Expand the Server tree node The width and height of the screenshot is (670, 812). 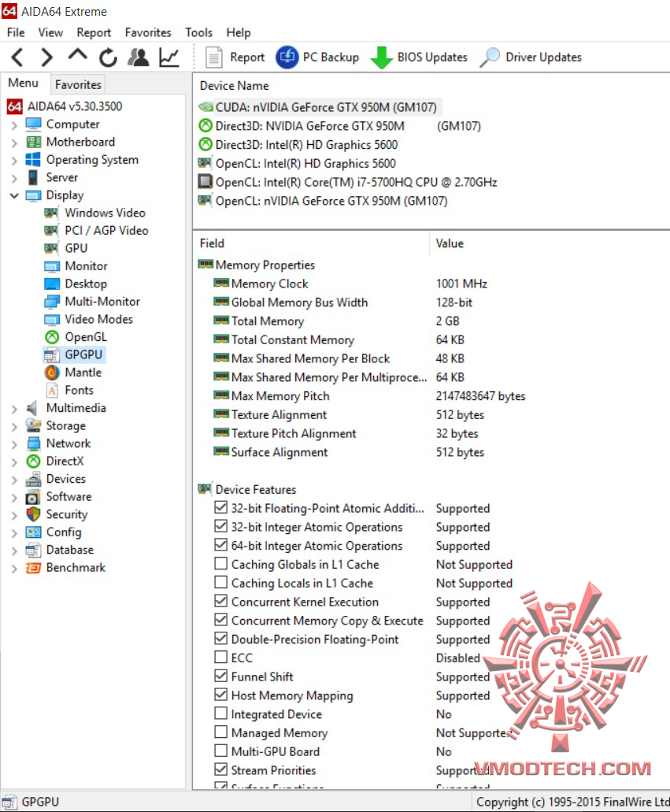14,179
